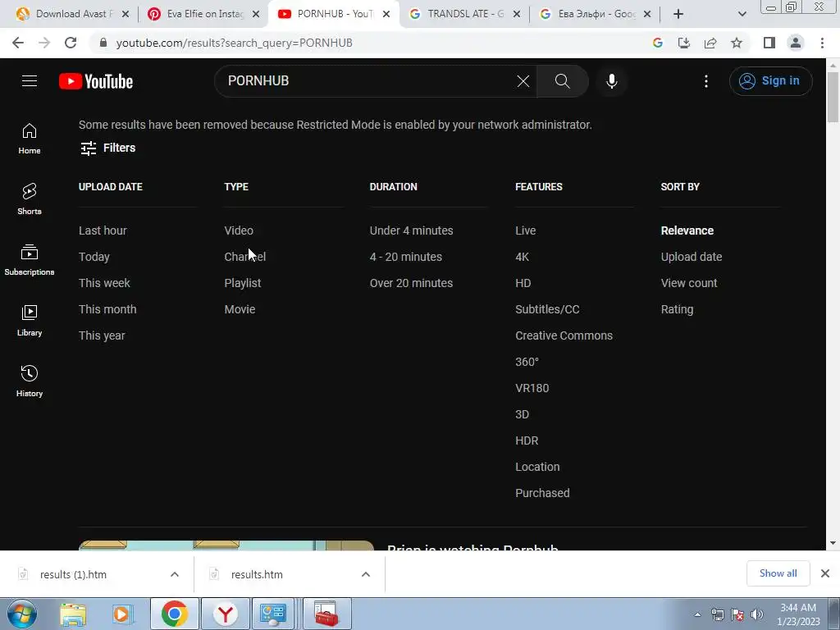
Task: Enable the Subtitles/CC feature filter
Action: 547,309
